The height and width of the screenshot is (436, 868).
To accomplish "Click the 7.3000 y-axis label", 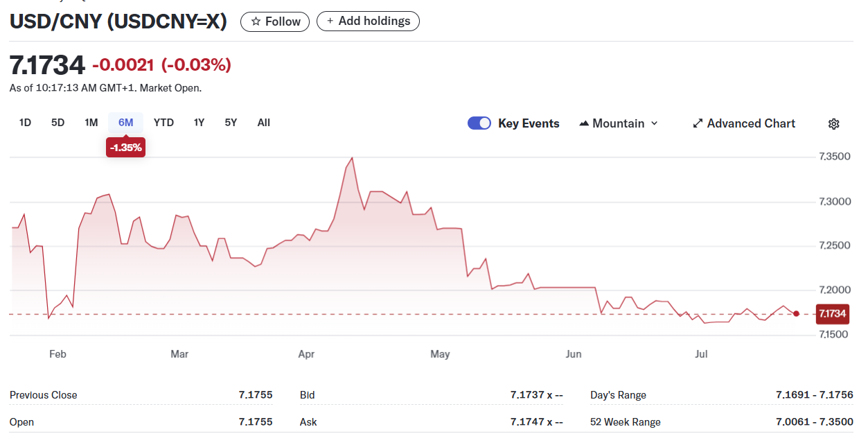I will click(835, 202).
